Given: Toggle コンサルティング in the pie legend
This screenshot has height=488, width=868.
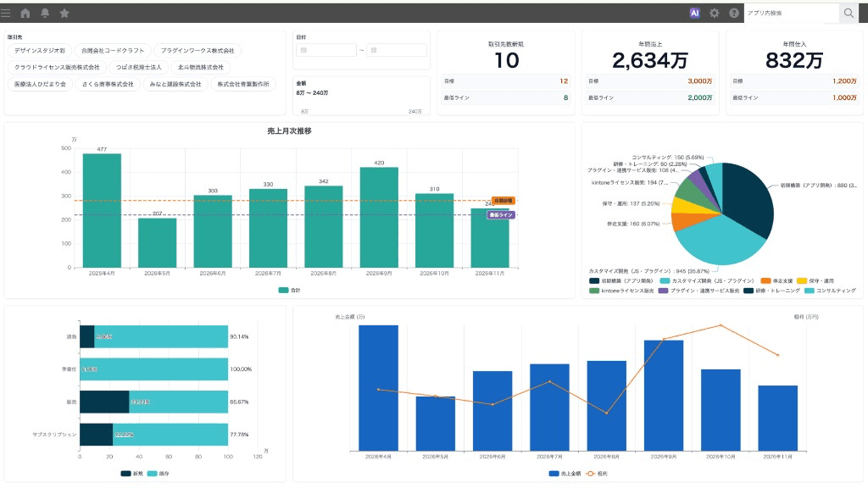Looking at the screenshot, I should coord(831,291).
